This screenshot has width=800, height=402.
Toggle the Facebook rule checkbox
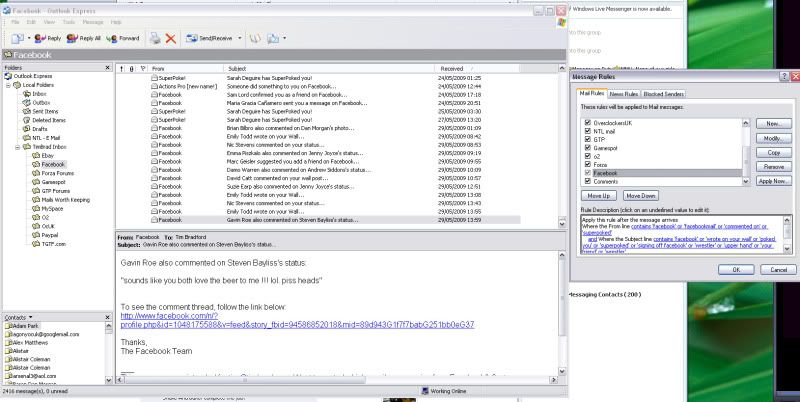coord(588,173)
